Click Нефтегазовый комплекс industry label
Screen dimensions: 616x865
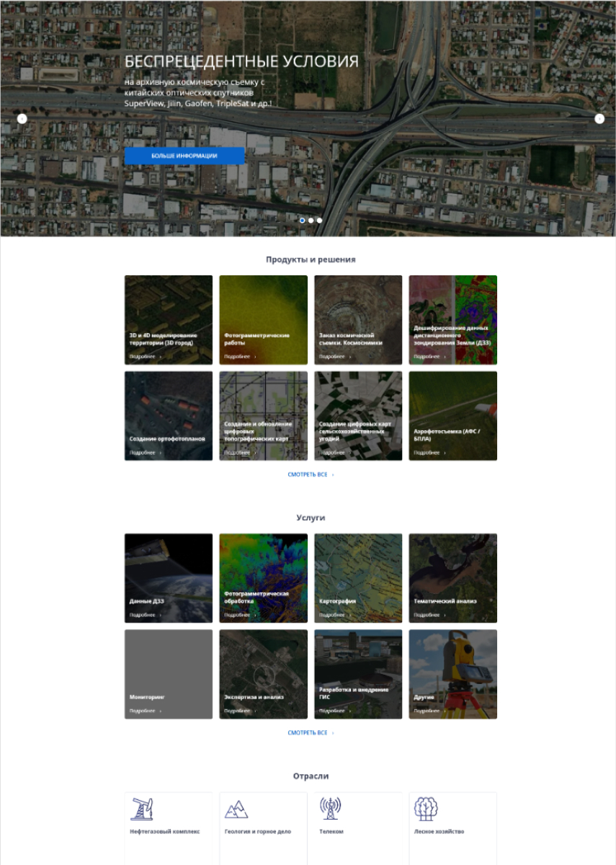pos(165,831)
